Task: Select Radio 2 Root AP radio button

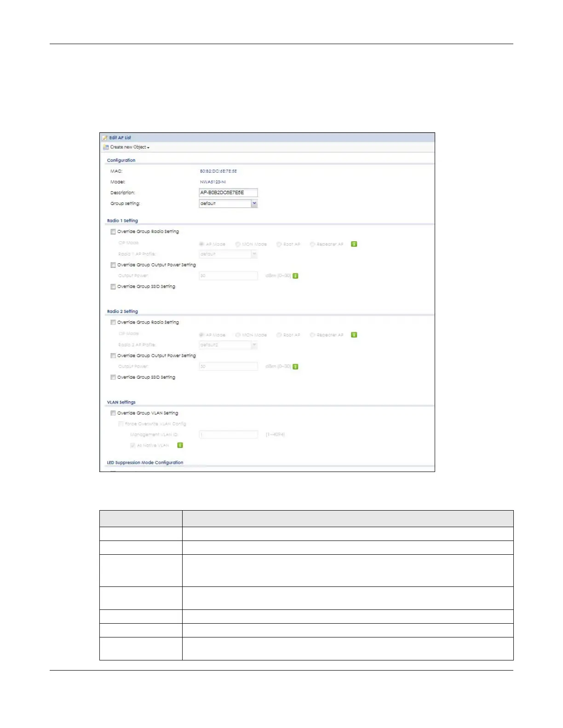Action: point(279,335)
